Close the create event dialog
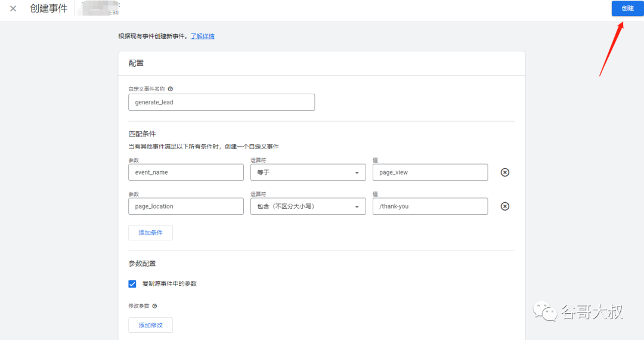This screenshot has width=644, height=340. click(x=13, y=8)
